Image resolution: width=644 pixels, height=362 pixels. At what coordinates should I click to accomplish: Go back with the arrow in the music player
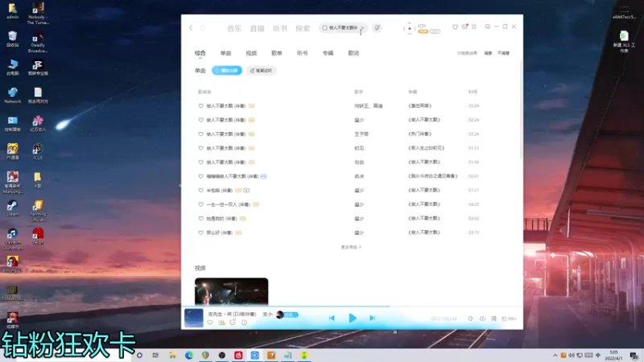pyautogui.click(x=191, y=28)
